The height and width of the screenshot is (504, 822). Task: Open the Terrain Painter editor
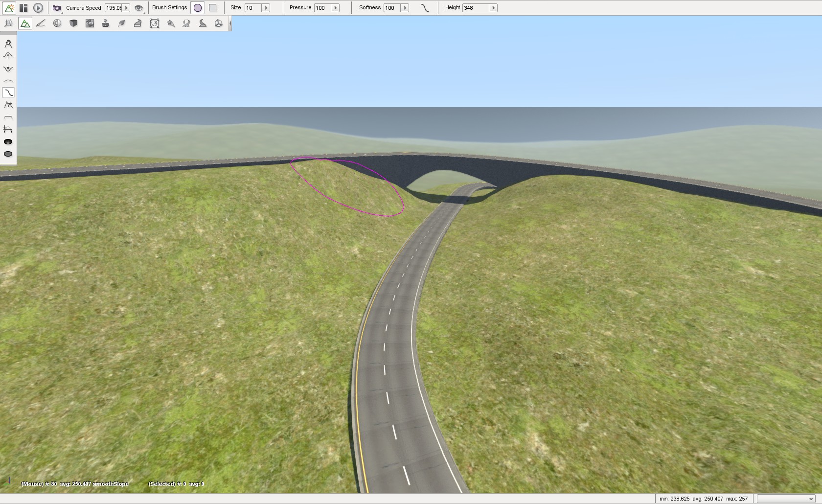pos(41,23)
